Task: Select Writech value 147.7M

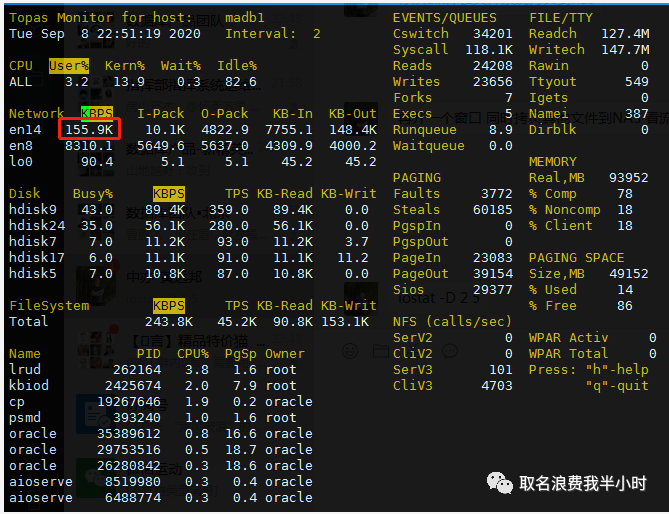Action: coord(625,49)
